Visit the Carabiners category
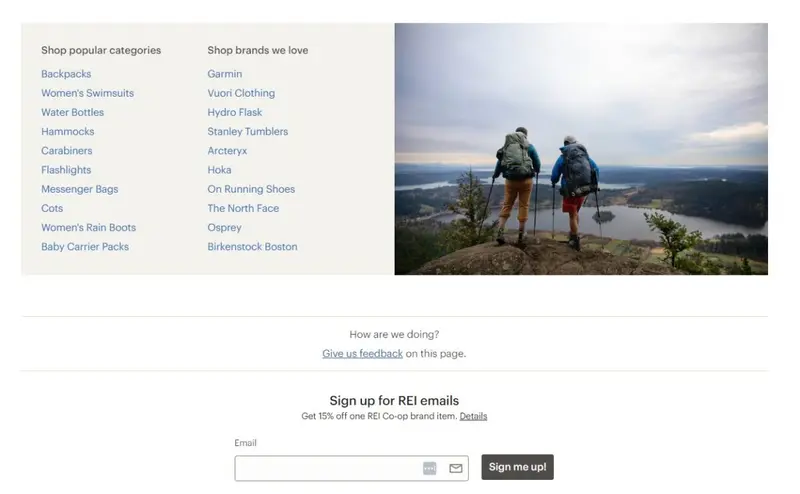The width and height of the screenshot is (800, 494). (x=66, y=151)
